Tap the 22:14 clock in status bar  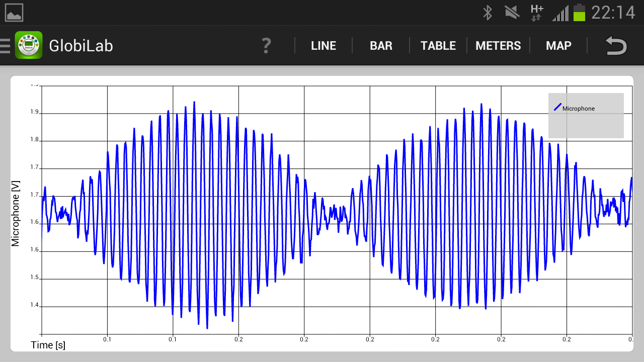point(613,13)
